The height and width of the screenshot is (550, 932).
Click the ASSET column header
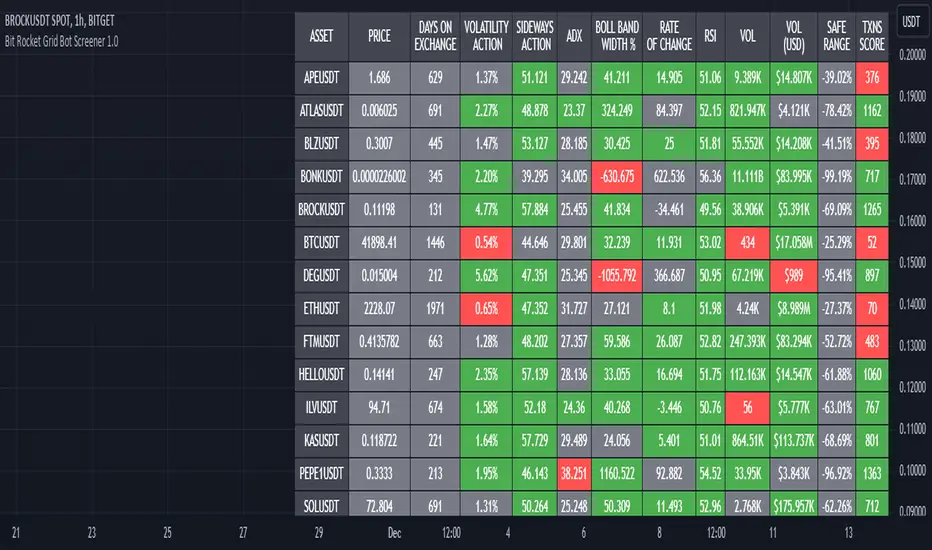tap(321, 37)
